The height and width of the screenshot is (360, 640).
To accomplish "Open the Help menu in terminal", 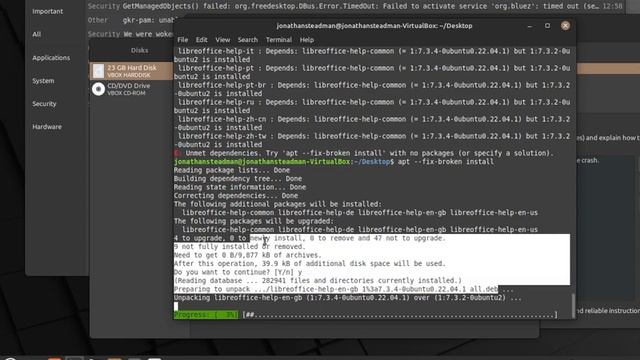I will [x=307, y=40].
